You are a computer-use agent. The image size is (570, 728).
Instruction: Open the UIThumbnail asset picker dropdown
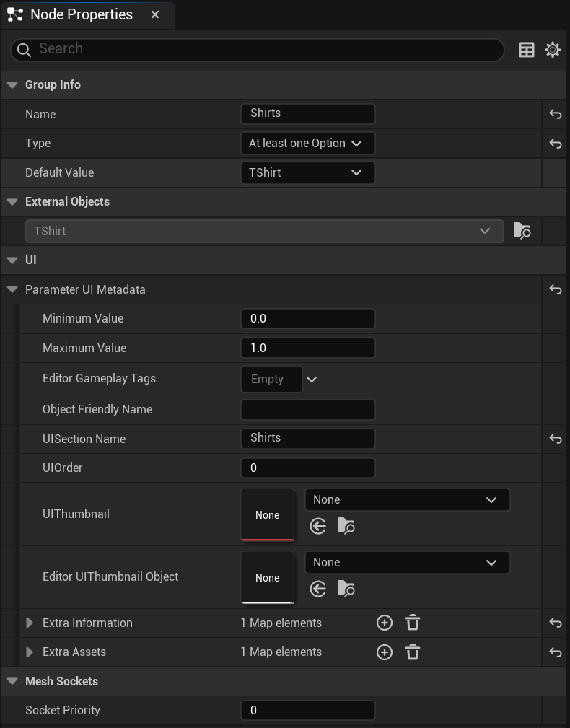click(x=407, y=499)
